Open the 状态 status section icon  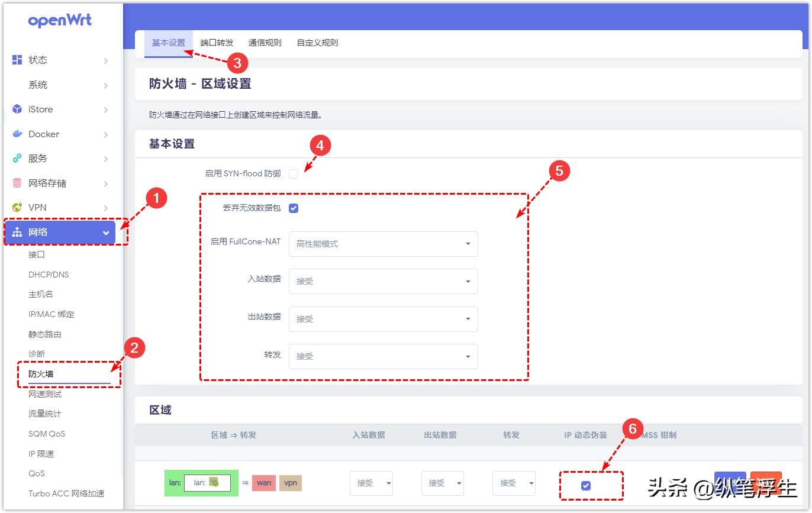[16, 60]
